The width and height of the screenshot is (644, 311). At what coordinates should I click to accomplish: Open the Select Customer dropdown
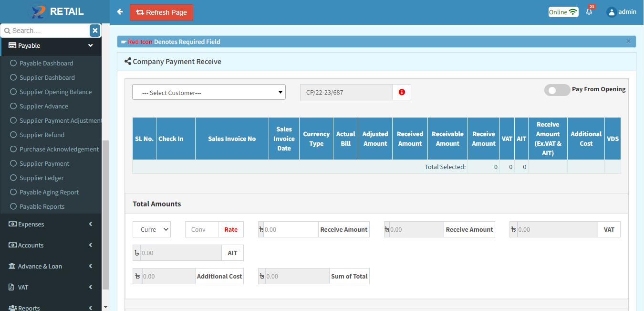[209, 92]
